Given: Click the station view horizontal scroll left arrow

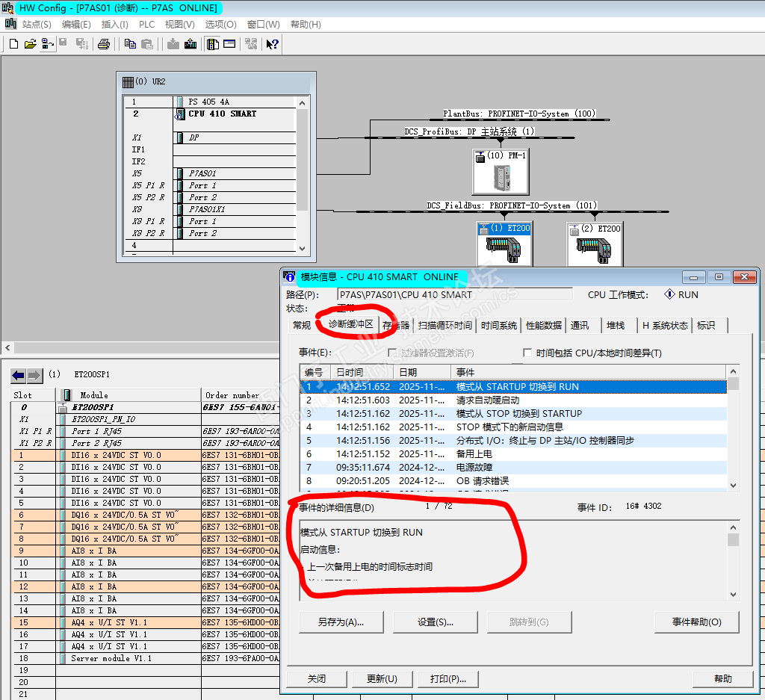Looking at the screenshot, I should coord(7,348).
